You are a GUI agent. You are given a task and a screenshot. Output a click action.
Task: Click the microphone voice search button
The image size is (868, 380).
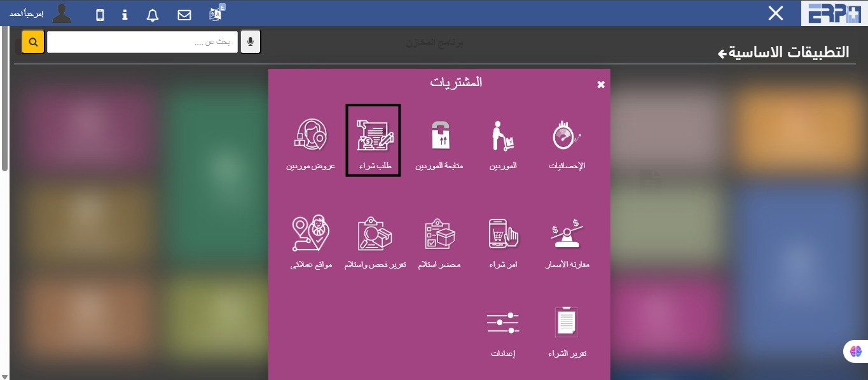(x=251, y=42)
